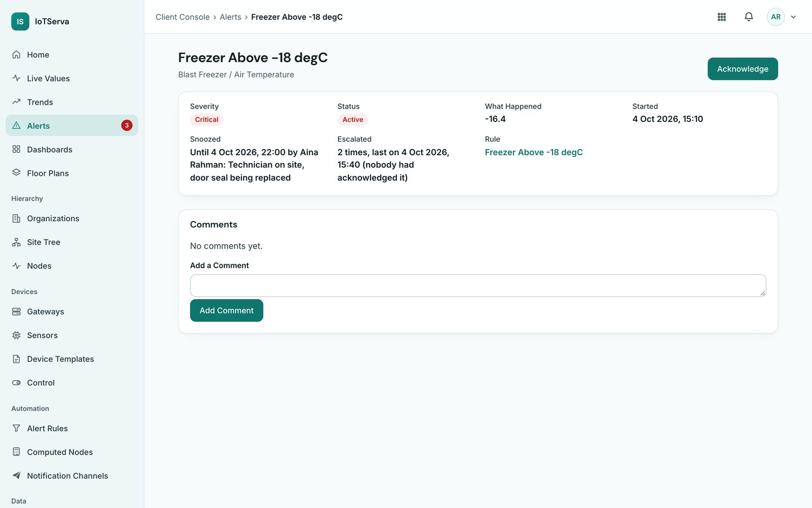Expand the user account menu chevron
Image resolution: width=812 pixels, height=508 pixels.
click(793, 17)
